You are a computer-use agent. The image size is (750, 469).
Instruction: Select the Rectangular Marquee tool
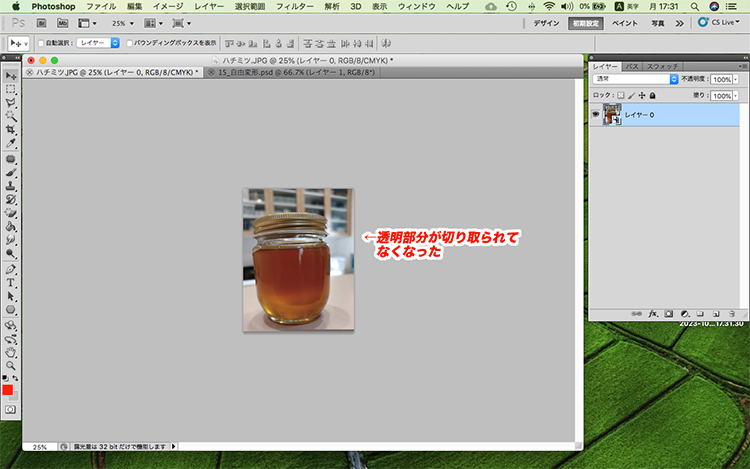(11, 89)
